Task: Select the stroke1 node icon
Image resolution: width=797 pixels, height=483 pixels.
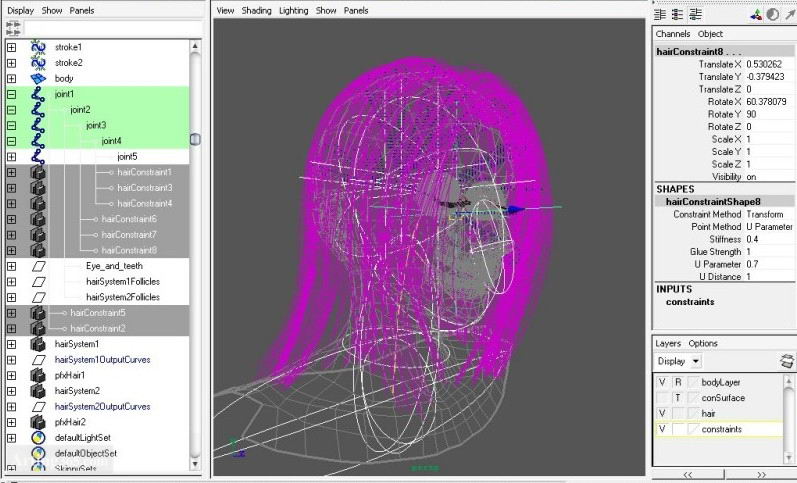Action: (x=39, y=47)
